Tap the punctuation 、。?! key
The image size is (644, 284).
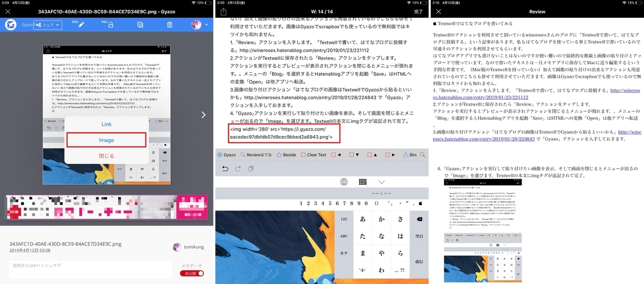(x=400, y=270)
